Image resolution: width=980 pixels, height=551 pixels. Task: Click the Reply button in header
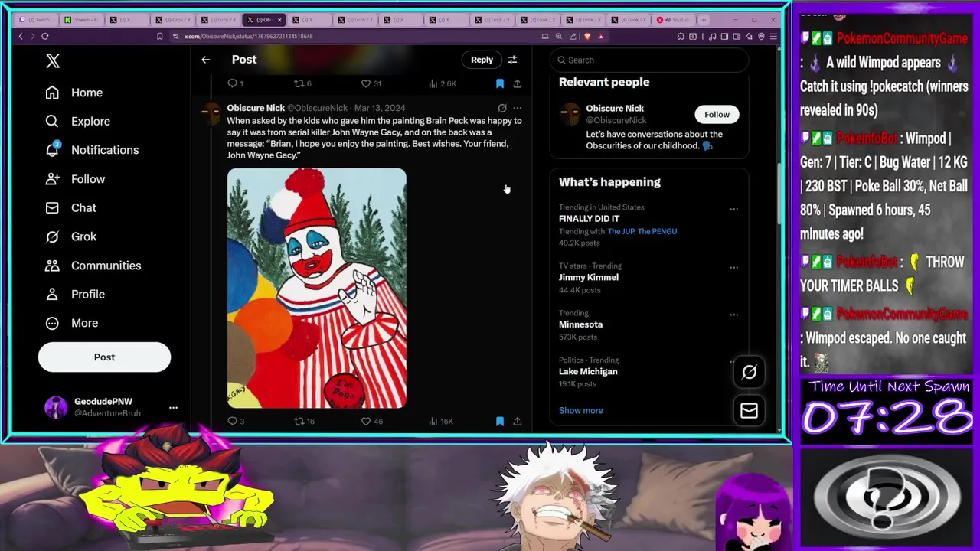(x=482, y=60)
